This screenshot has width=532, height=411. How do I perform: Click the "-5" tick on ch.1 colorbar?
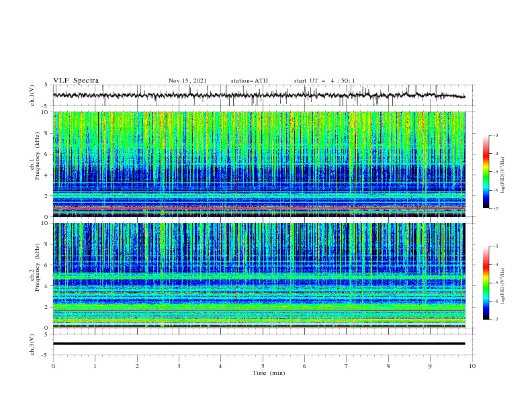pos(496,172)
